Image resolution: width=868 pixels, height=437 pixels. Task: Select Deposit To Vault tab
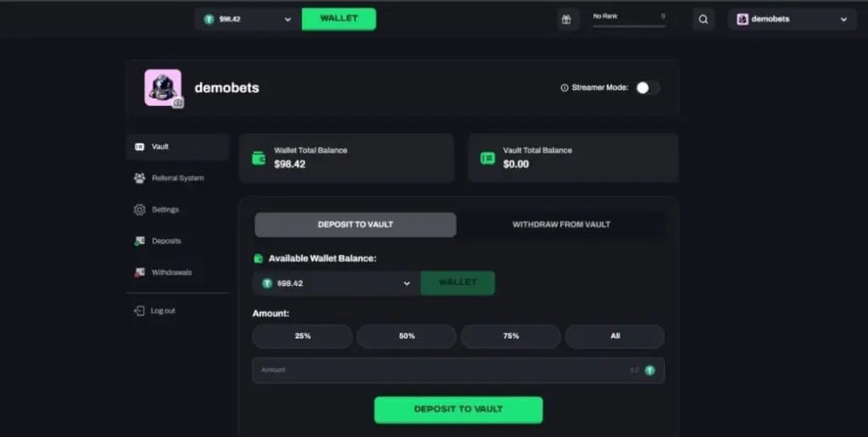click(x=355, y=224)
